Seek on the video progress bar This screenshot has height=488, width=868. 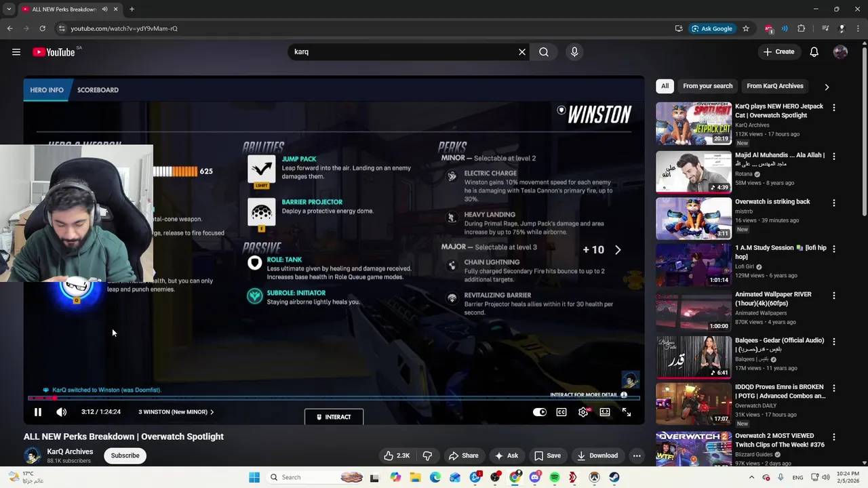point(334,398)
